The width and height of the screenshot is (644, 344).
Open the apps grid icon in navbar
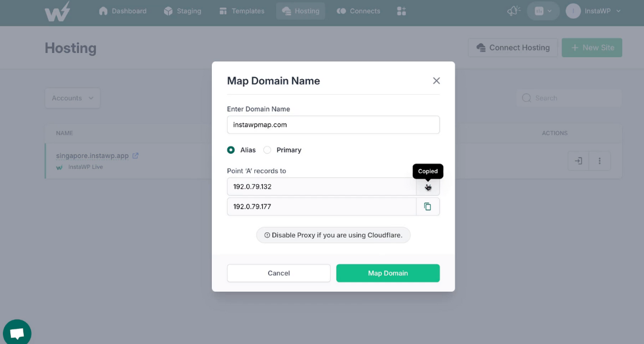click(x=402, y=11)
